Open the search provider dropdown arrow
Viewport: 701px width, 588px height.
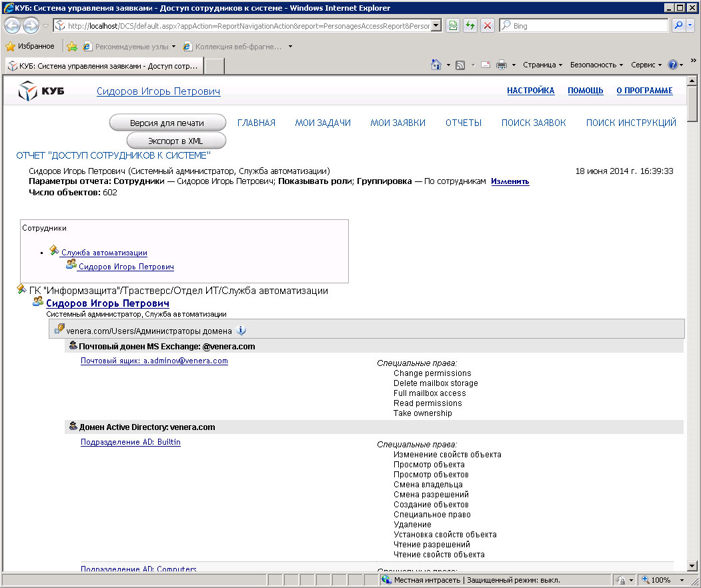coord(690,25)
